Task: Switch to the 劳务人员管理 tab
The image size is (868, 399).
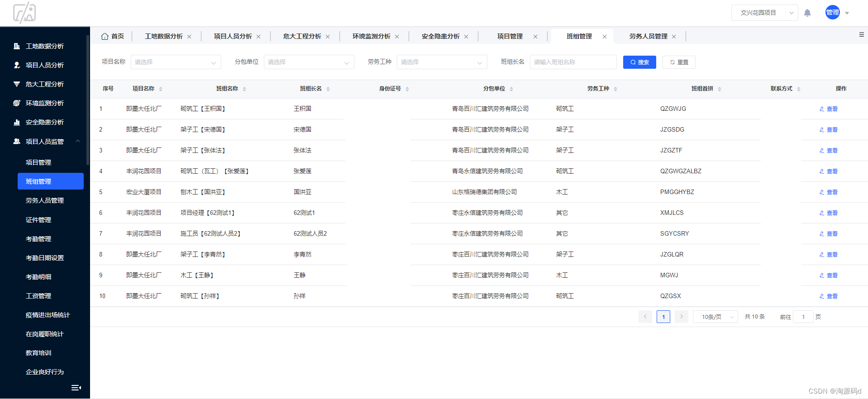Action: [649, 36]
